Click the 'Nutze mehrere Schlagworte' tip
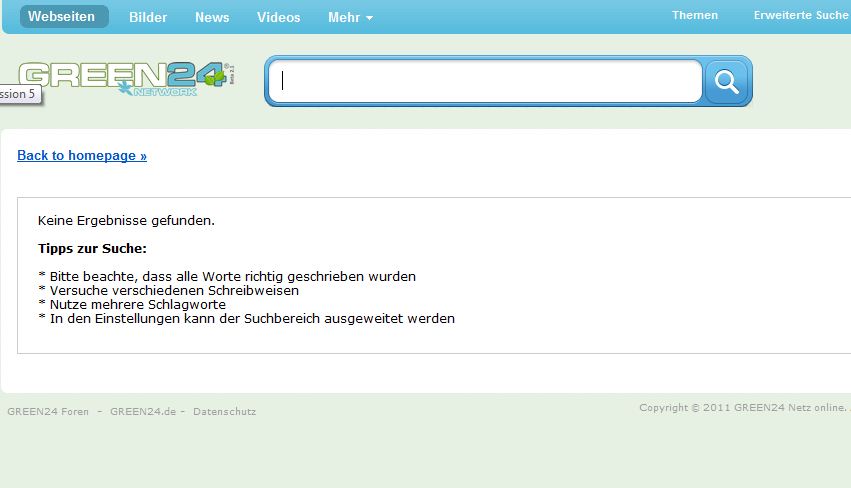The width and height of the screenshot is (851, 488). (x=132, y=304)
